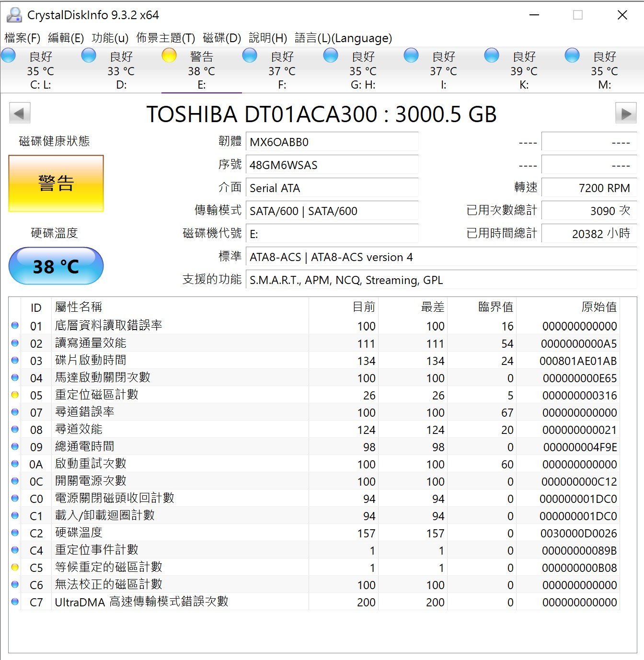Select the yellow warning orb for E:
Screen dimensions: 644x660
(x=169, y=56)
